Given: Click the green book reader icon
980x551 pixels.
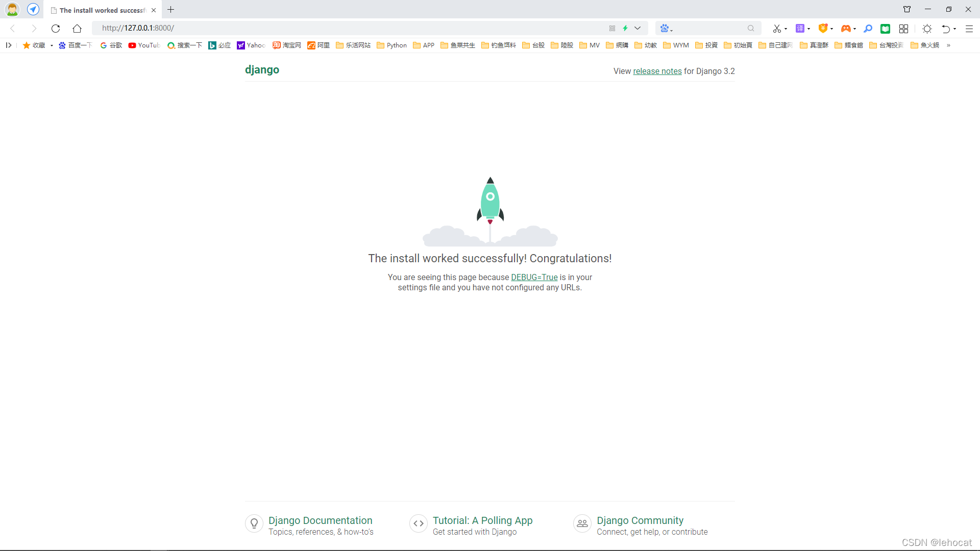Looking at the screenshot, I should point(886,29).
